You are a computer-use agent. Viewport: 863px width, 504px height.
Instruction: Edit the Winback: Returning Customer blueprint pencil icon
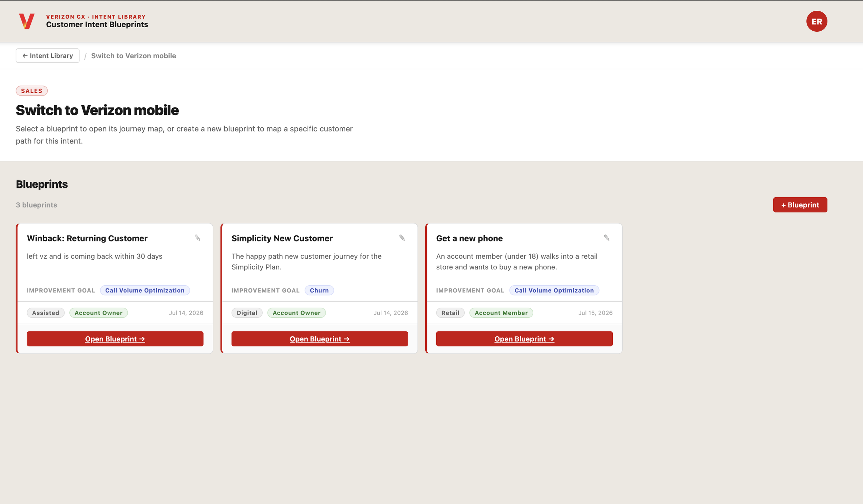197,238
